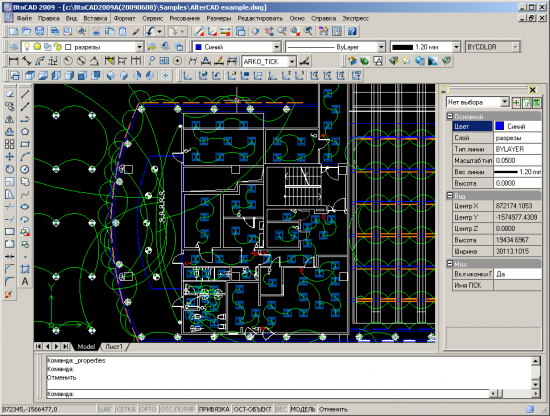Screen dimensions: 550x416
Task: Open the Нет выбора selection dropdown
Action: 504,102
